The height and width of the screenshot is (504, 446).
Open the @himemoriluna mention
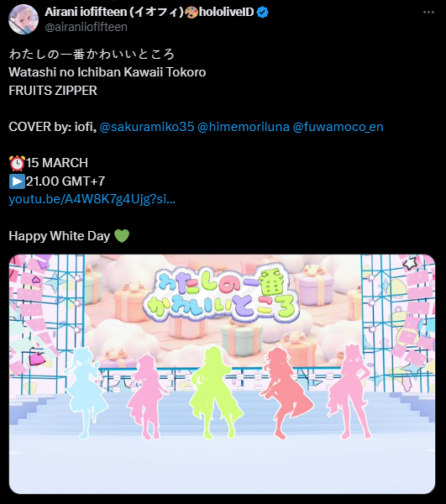click(x=244, y=127)
